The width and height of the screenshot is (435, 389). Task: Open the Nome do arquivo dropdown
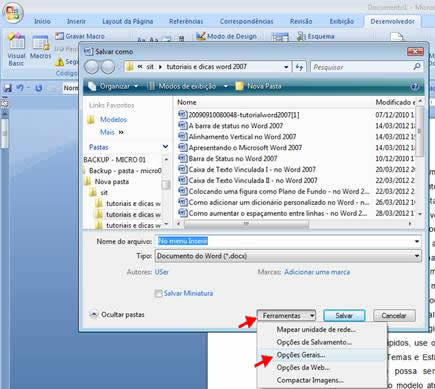(417, 241)
